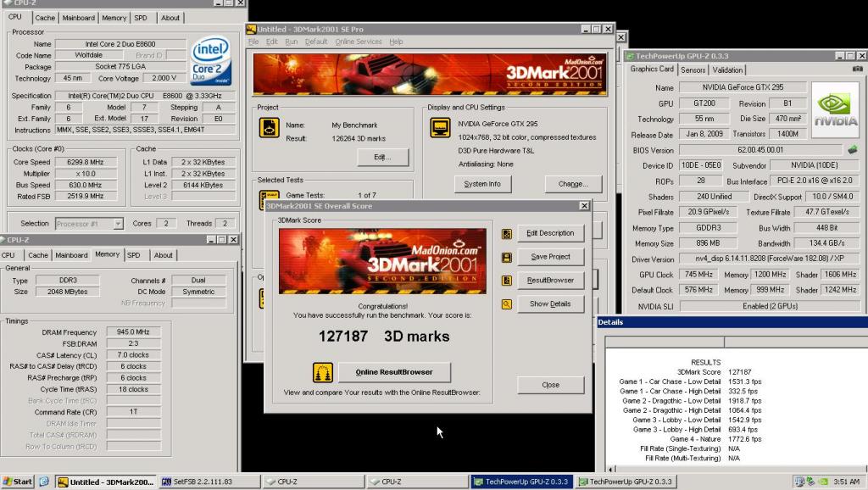Click the GPU-Z screenshot camera icon
Image resolution: width=868 pixels, height=490 pixels.
tap(858, 70)
